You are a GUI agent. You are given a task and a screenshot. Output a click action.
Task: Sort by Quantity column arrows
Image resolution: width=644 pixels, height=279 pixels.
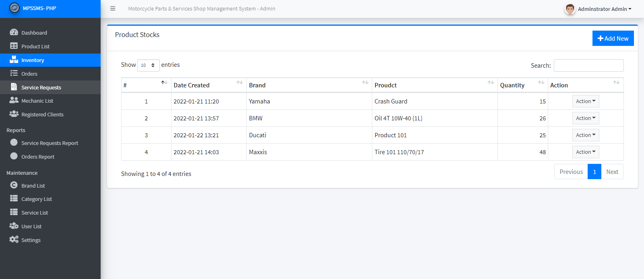pyautogui.click(x=541, y=83)
